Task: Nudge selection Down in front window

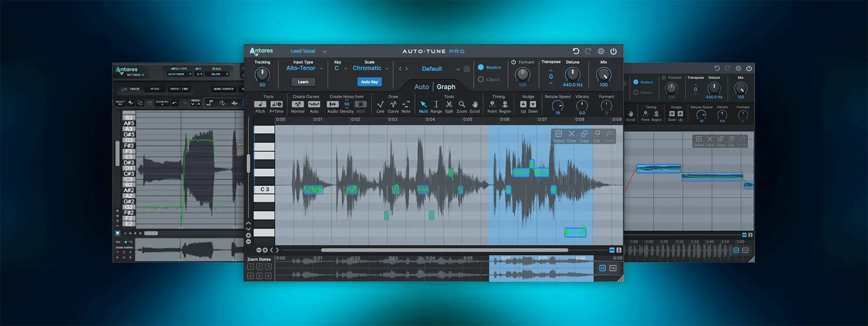Action: coord(533,104)
